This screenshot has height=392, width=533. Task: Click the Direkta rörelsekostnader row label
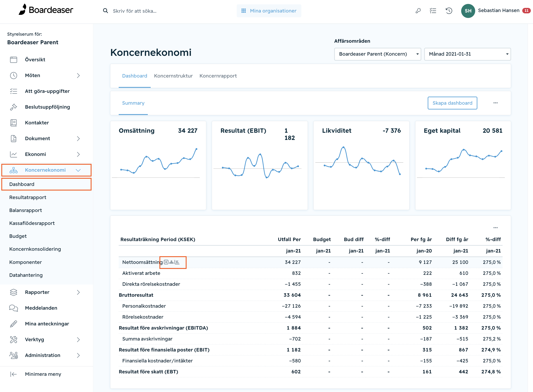(151, 284)
